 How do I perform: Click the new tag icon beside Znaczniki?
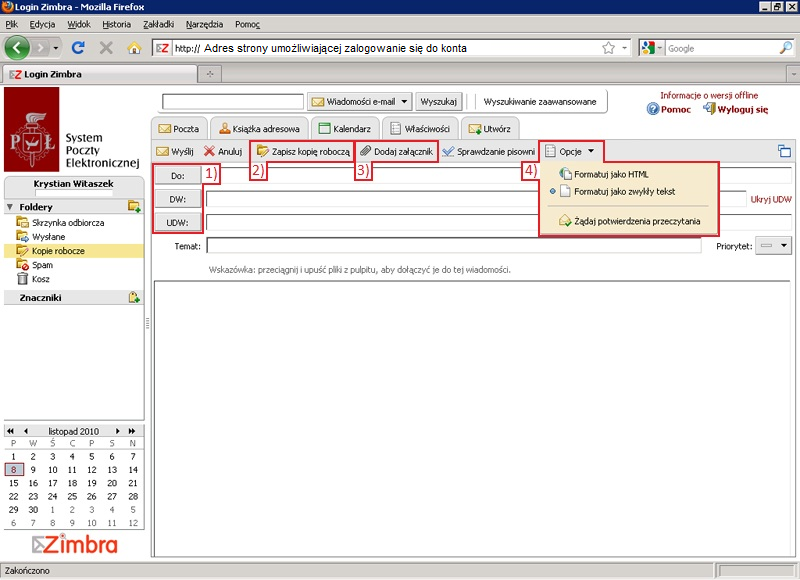(134, 297)
